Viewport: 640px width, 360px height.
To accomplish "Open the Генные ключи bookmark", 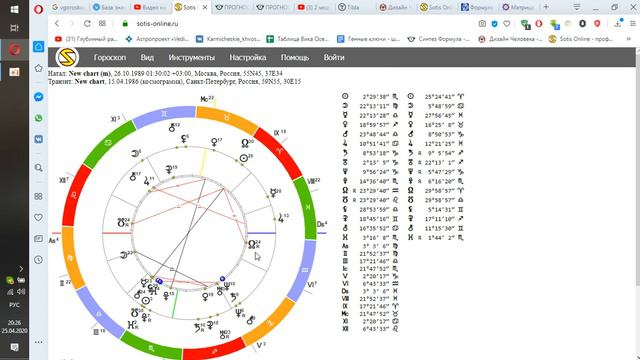I will 369,39.
